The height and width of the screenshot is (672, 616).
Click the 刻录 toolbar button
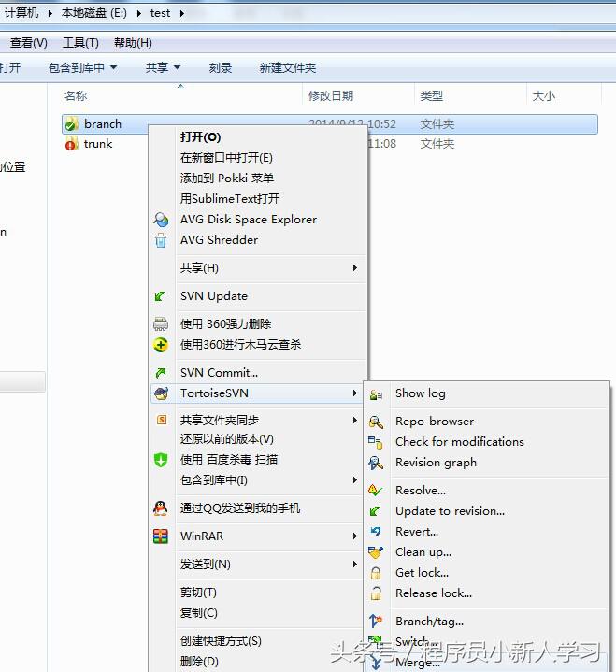point(221,67)
